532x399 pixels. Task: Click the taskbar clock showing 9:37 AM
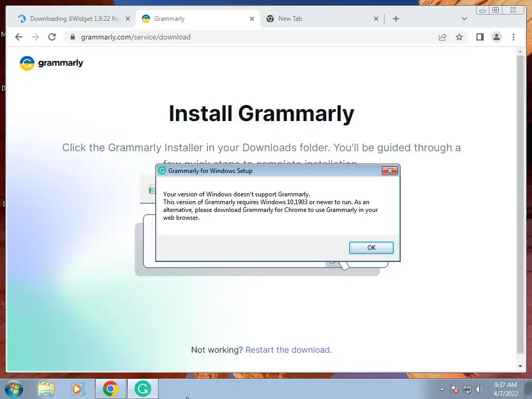[506, 389]
